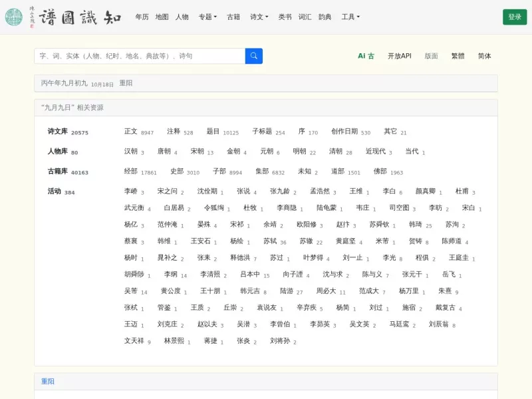Image resolution: width=532 pixels, height=399 pixels.
Task: Open the 诗文库 20575 category
Action: click(x=68, y=132)
